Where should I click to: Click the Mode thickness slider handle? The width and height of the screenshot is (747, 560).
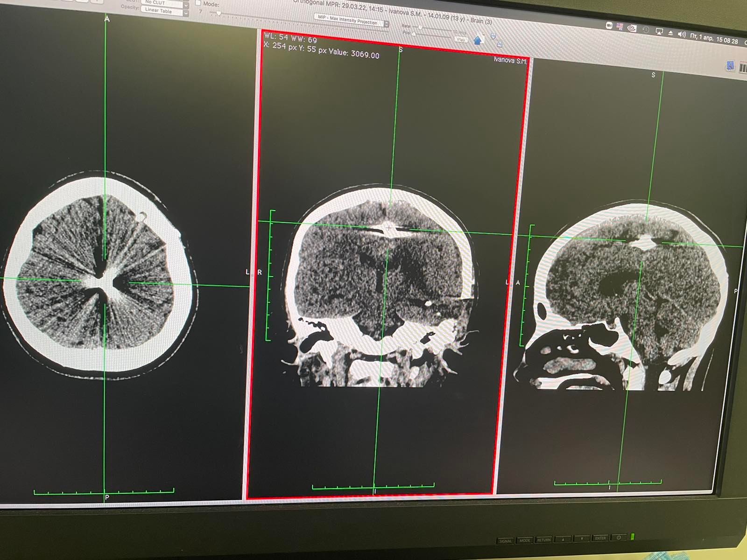218,14
